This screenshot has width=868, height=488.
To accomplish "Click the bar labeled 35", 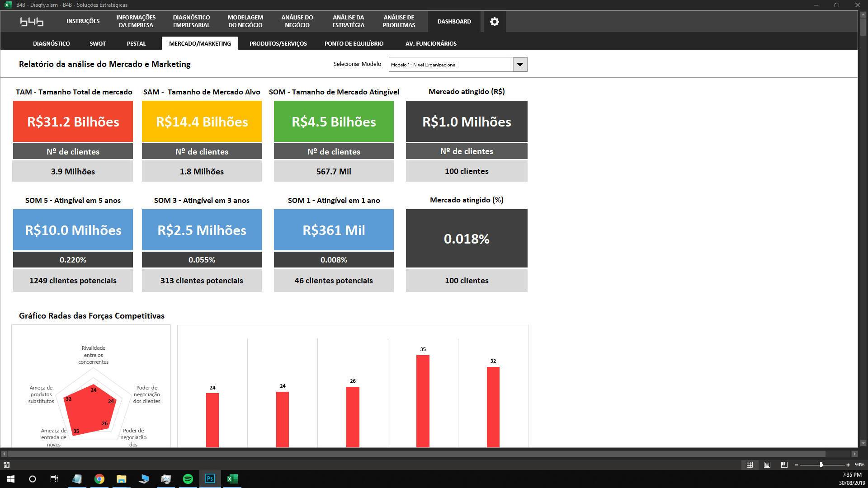I will [x=423, y=401].
